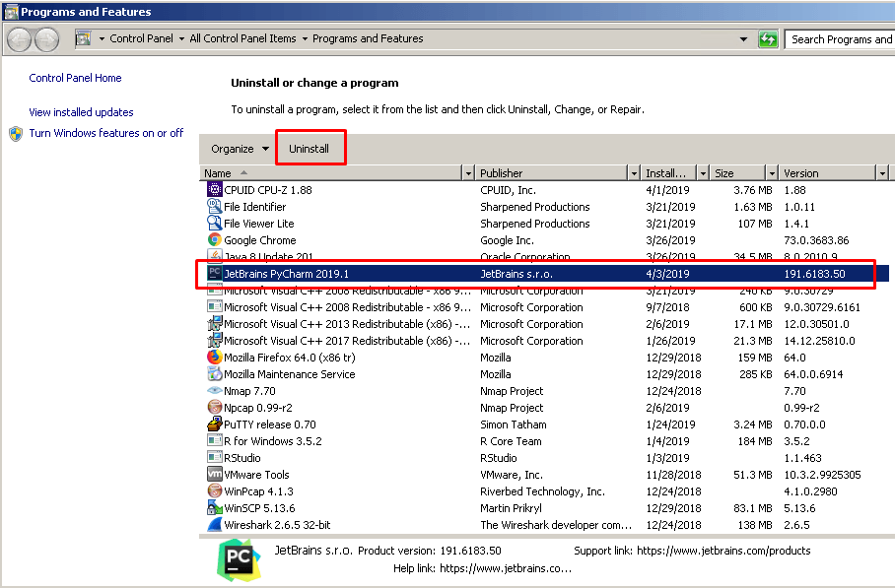Expand the arrow after Control Panel breadcrumb
895x588 pixels.
click(x=181, y=38)
